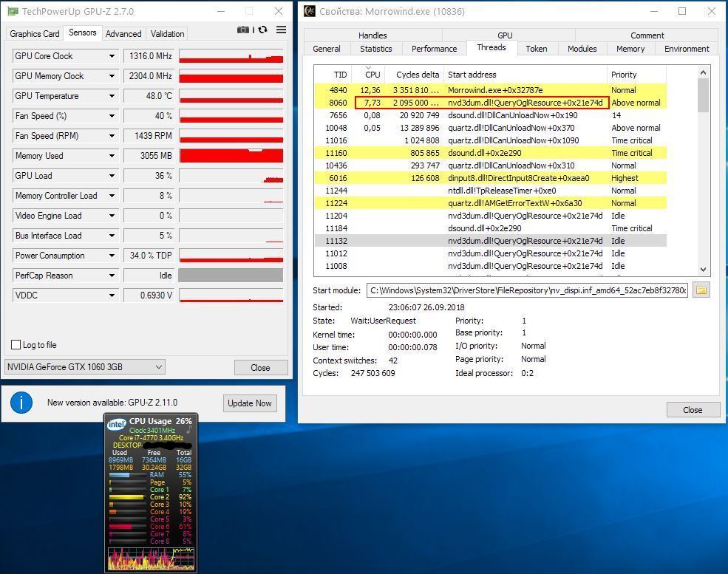Sort threads by CPU column header

click(x=368, y=75)
